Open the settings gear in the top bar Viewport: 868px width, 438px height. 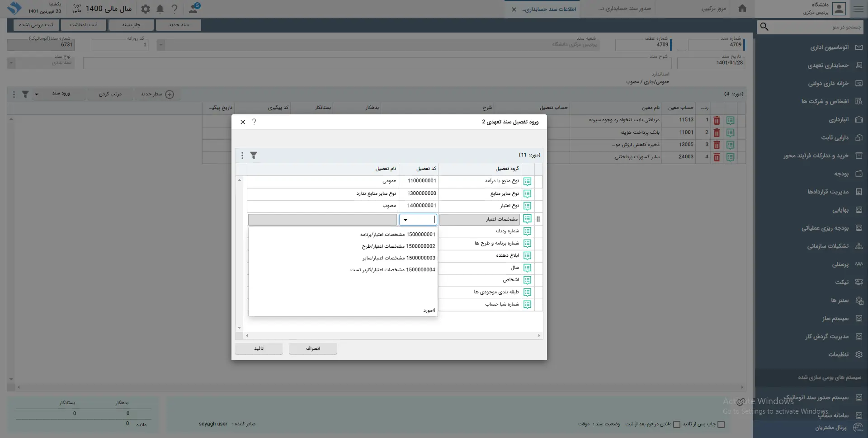pos(145,9)
